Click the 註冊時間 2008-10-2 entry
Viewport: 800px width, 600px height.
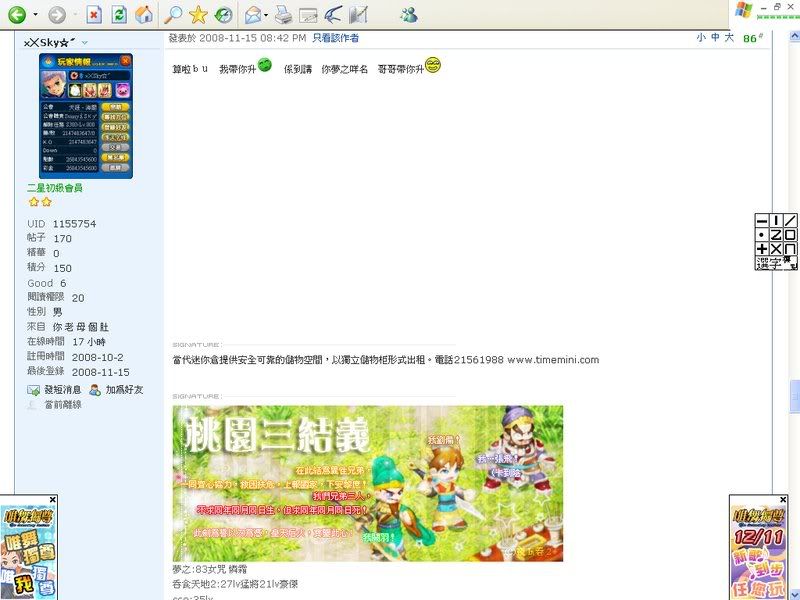pos(75,357)
